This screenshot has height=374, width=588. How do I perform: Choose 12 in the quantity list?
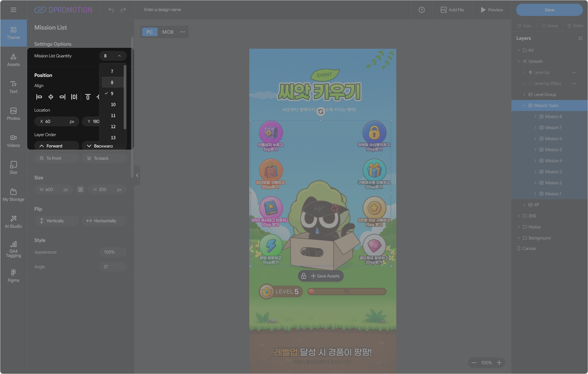(112, 127)
